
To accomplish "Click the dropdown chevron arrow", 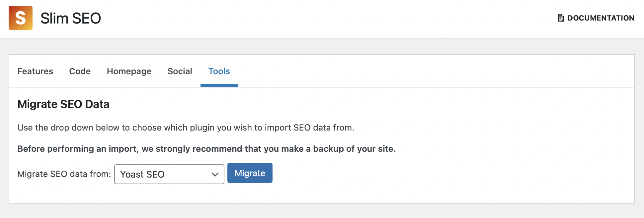I will click(x=215, y=174).
